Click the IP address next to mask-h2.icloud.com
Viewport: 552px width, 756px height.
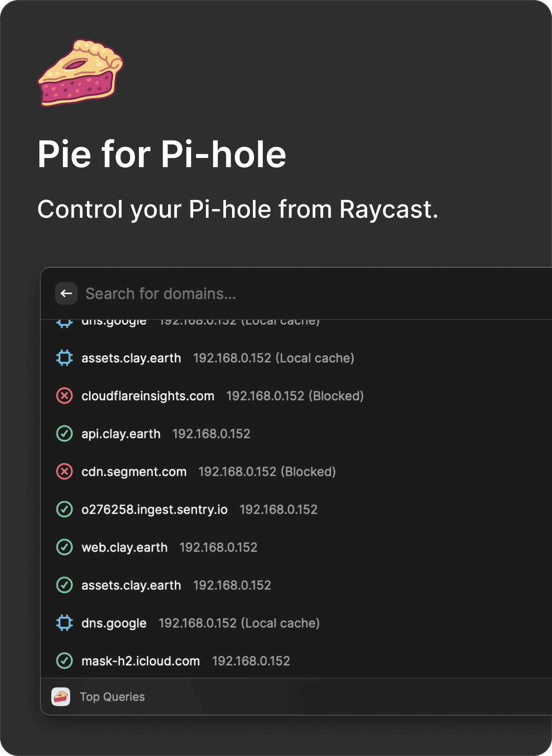click(x=251, y=661)
